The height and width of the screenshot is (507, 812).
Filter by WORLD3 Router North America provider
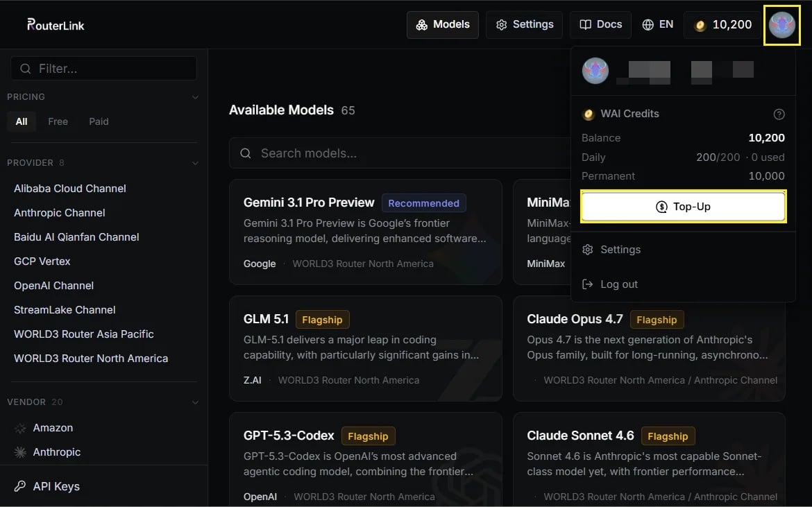click(x=91, y=359)
